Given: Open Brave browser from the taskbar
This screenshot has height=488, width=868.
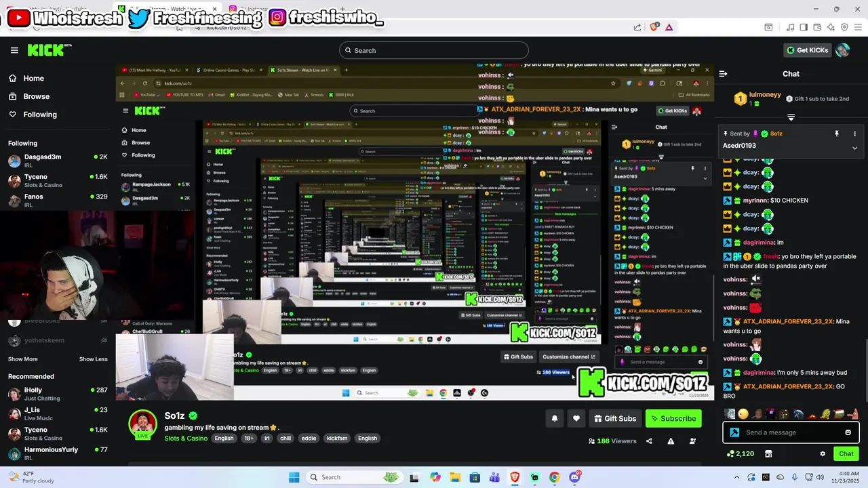Looking at the screenshot, I should point(515,477).
